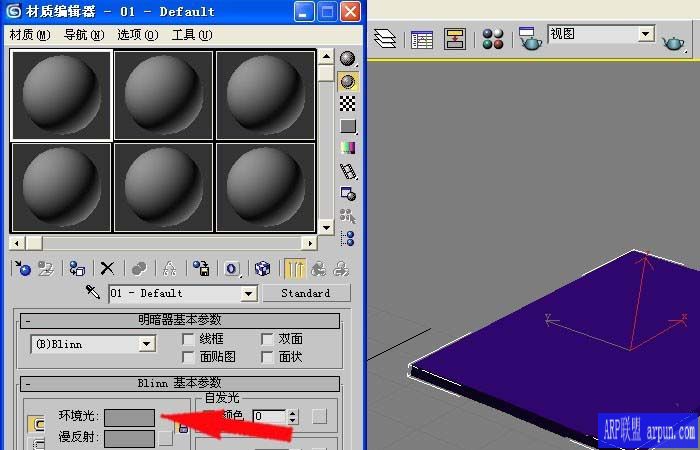Image resolution: width=700 pixels, height=450 pixels.
Task: Select the bottom-middle sample sphere slot
Action: coord(163,187)
